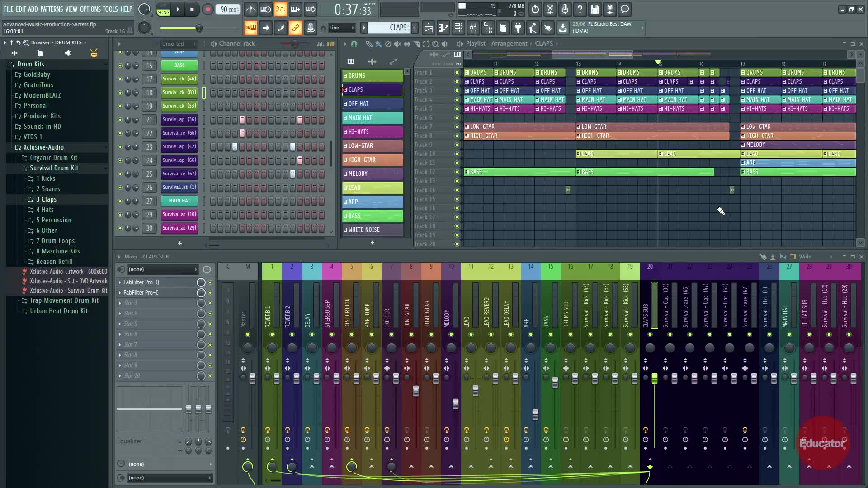Mute channel 15 BASS in rack
The width and height of the screenshot is (868, 488).
click(120, 66)
